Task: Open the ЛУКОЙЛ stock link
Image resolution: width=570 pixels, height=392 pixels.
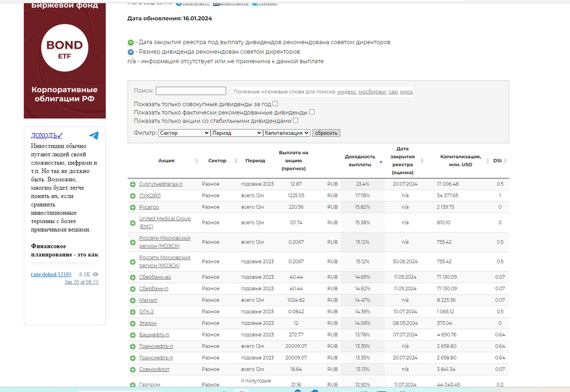Action: pos(150,196)
